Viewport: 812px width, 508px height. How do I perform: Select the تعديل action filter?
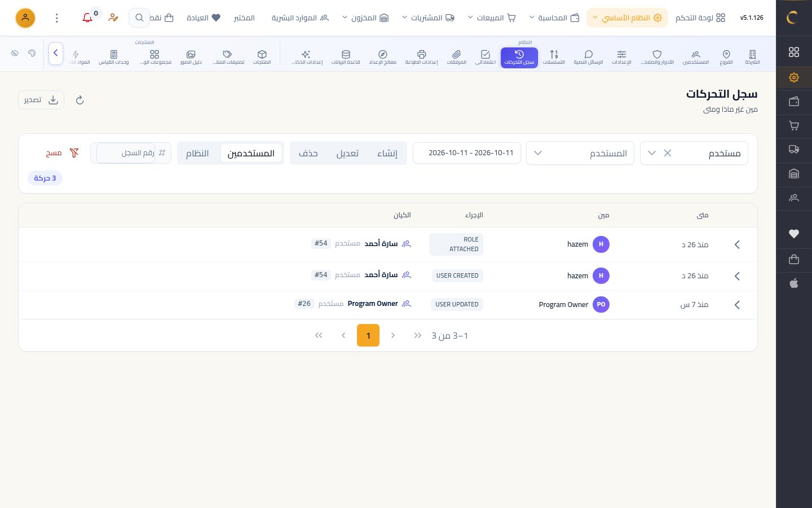tap(347, 153)
